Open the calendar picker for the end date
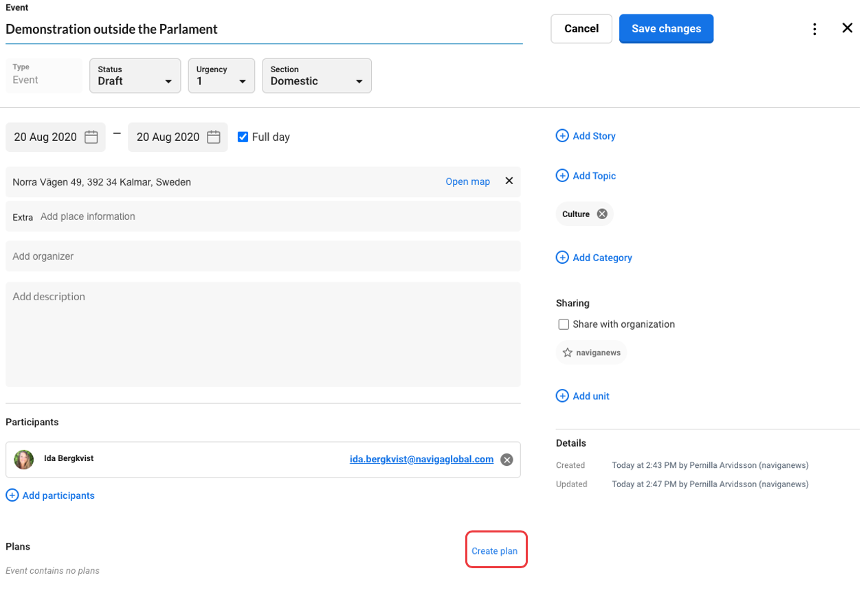 (x=213, y=137)
